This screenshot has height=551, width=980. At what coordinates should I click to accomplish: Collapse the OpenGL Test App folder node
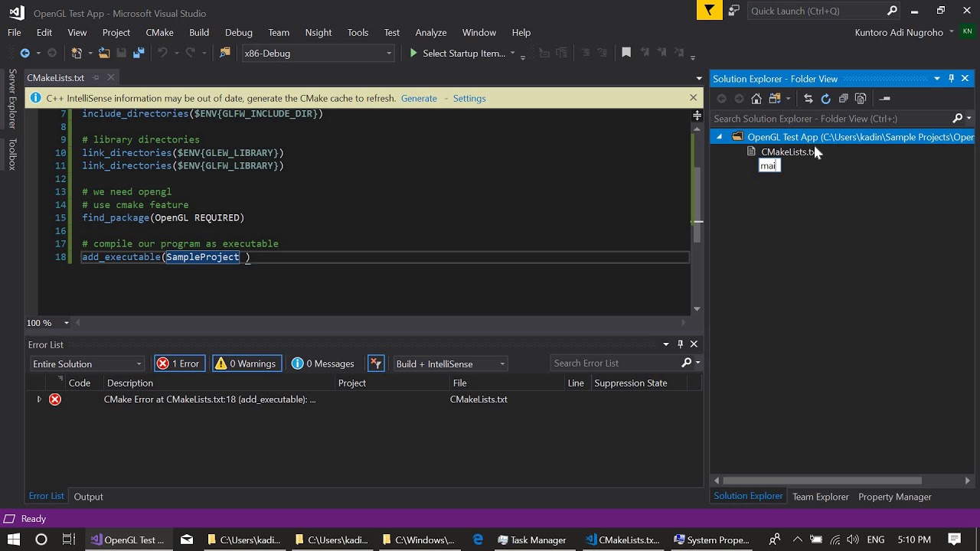point(718,137)
